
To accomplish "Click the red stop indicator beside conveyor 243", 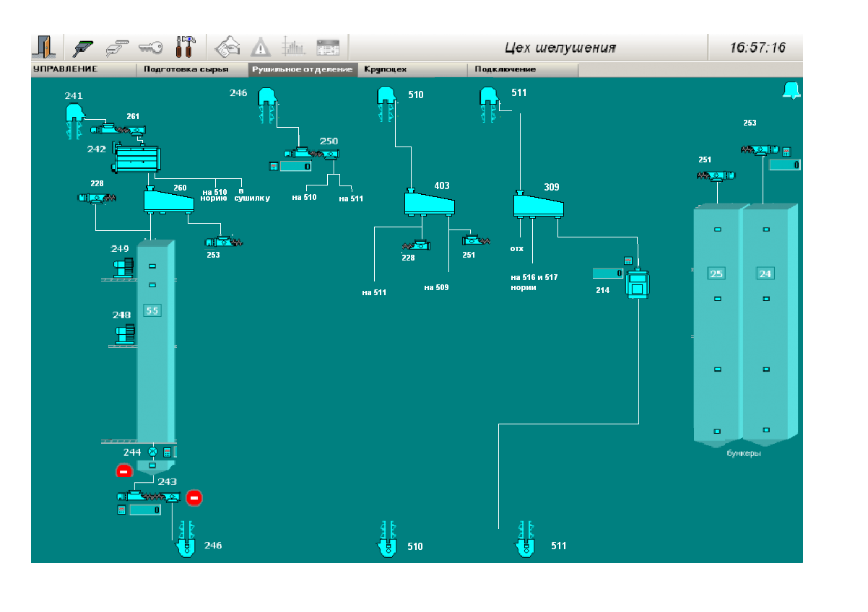I will (x=194, y=497).
